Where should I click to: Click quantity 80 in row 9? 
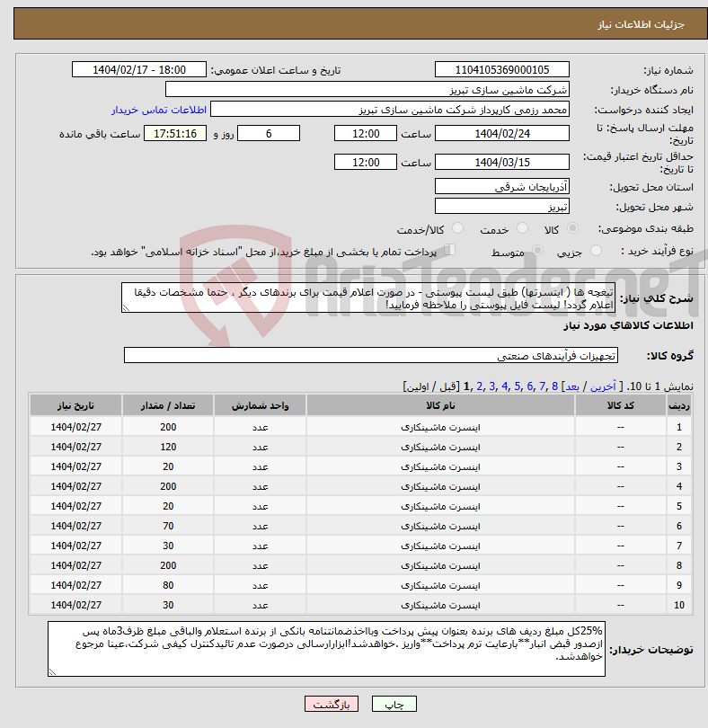click(168, 585)
